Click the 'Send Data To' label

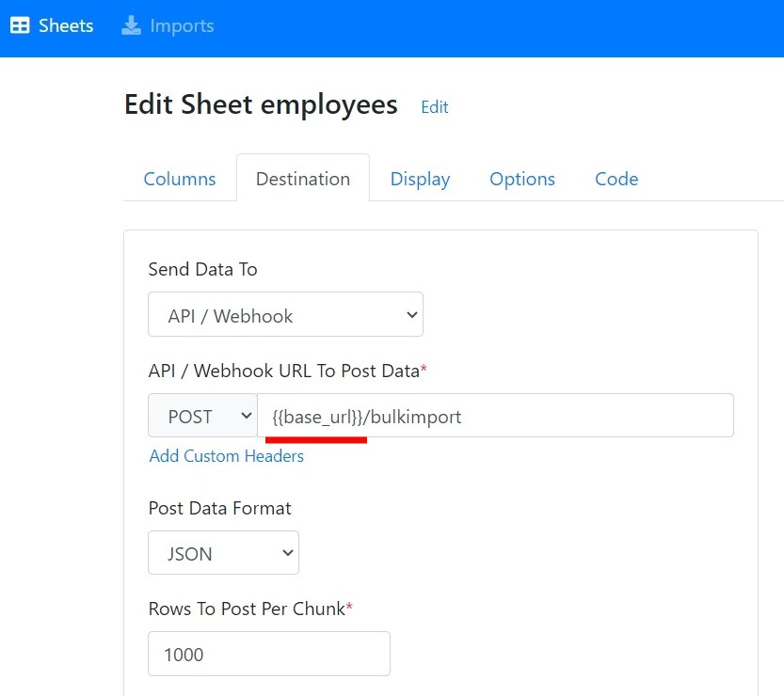pos(203,269)
